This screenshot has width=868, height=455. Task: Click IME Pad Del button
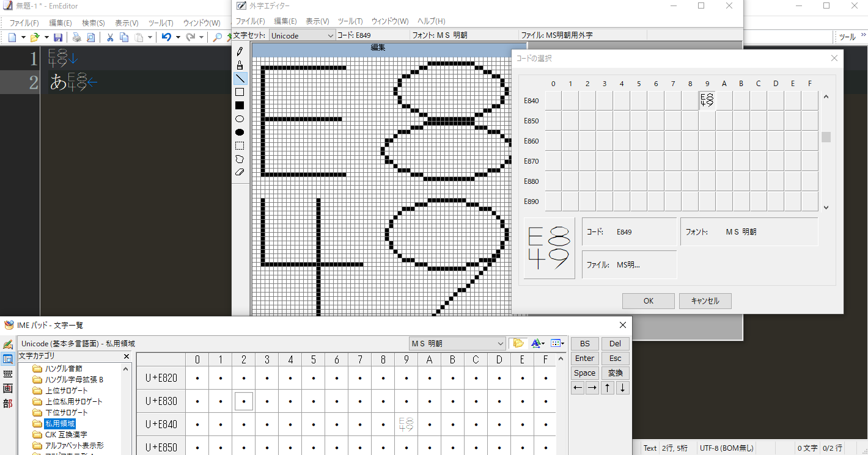point(615,344)
